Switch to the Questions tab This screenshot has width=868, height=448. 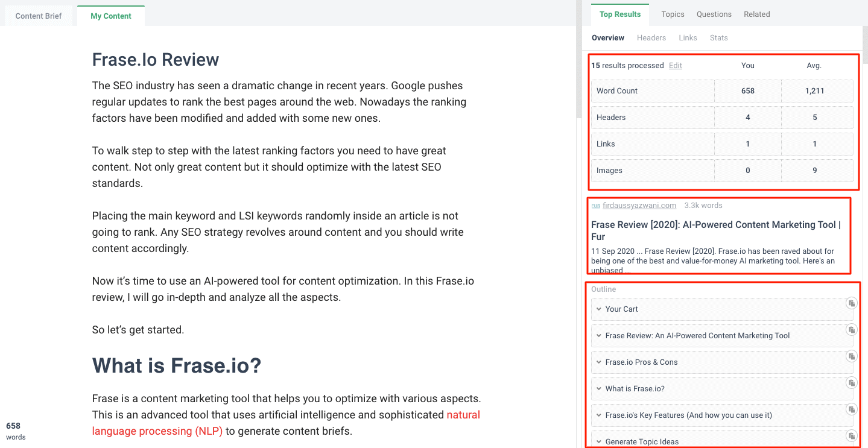[x=714, y=14]
